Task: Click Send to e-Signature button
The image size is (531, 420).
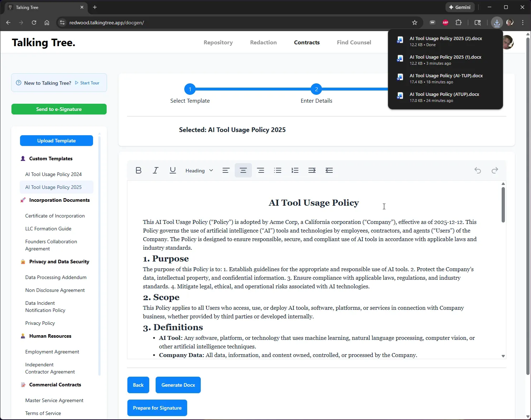Action: coord(59,109)
